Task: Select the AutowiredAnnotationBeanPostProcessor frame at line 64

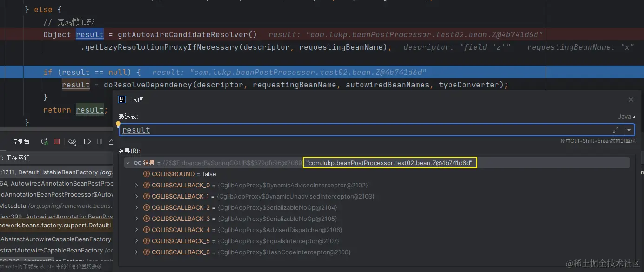Action: [56, 183]
